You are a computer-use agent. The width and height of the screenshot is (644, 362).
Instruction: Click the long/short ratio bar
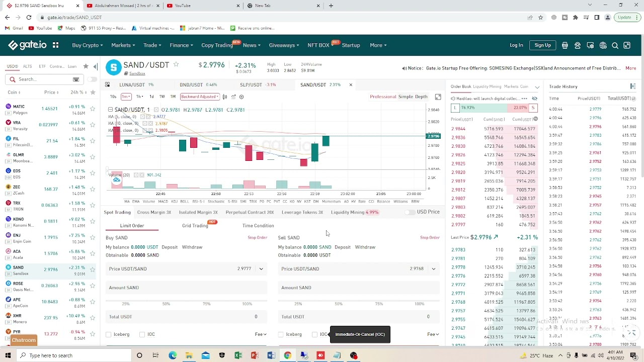point(494,108)
